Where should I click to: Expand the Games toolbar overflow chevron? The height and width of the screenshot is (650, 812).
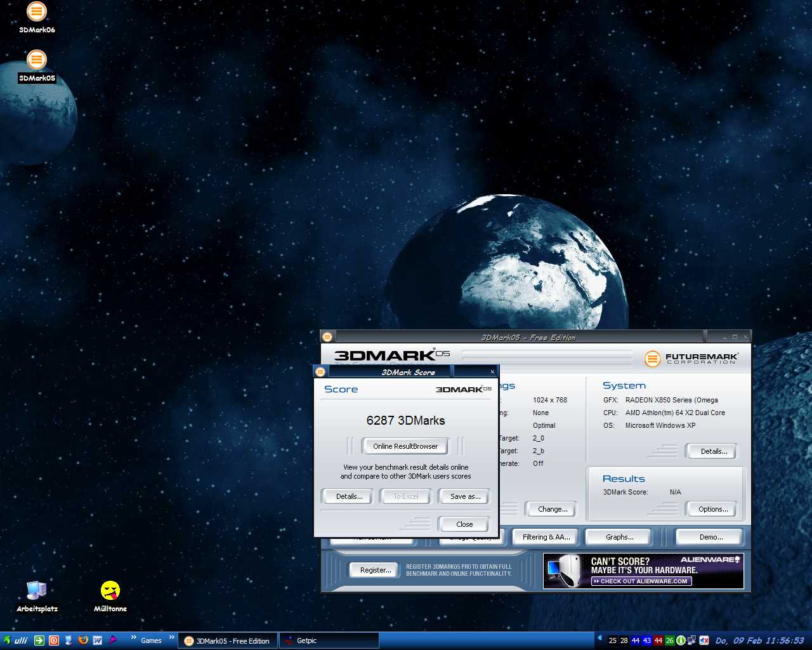click(x=171, y=637)
